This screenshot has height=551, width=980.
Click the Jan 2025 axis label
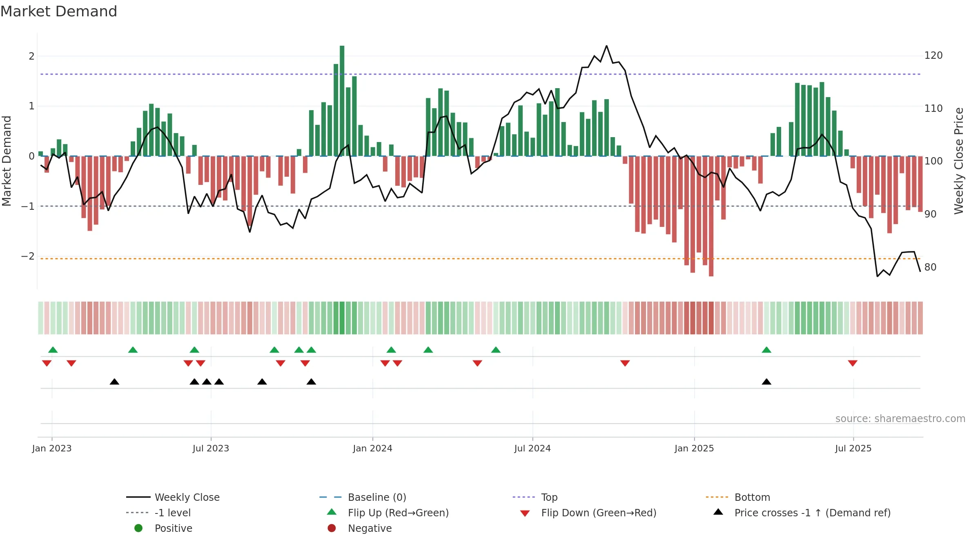(x=694, y=448)
